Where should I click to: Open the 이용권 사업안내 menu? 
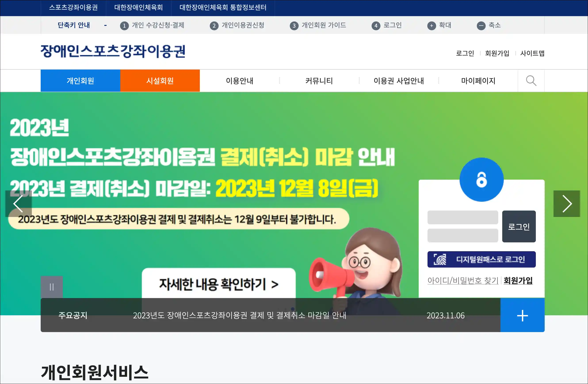[399, 81]
